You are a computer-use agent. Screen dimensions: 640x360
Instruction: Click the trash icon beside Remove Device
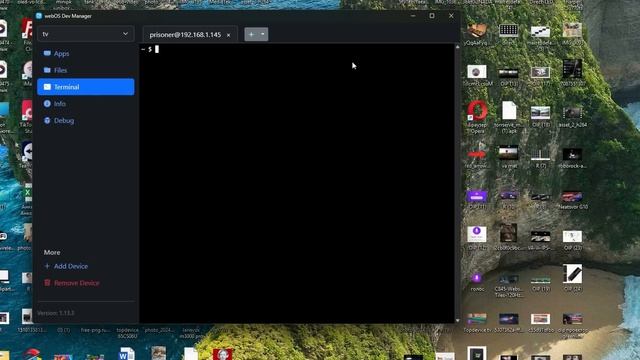47,282
